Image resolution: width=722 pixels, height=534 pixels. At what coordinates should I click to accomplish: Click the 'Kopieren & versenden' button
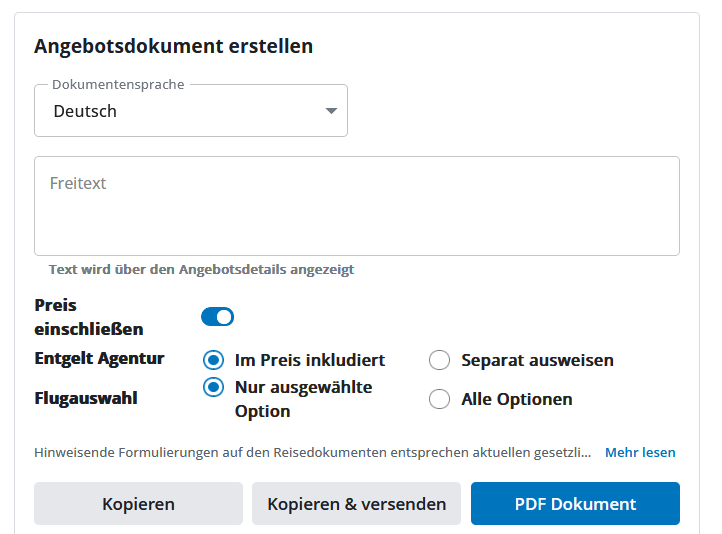[x=356, y=504]
